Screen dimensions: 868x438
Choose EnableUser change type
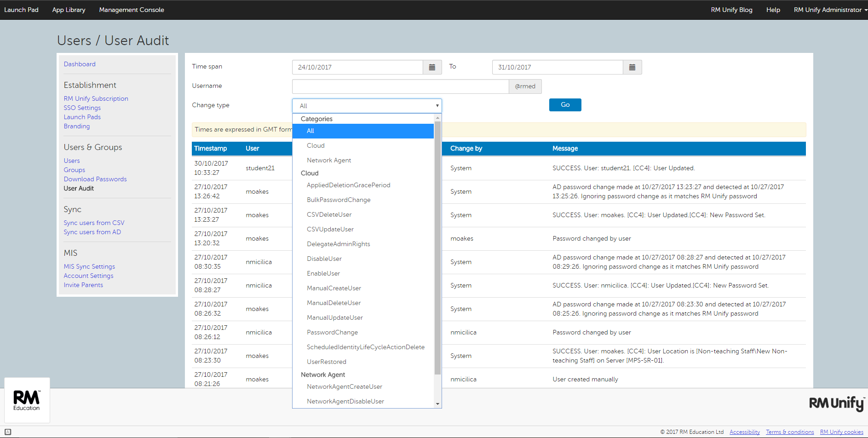coord(363,274)
